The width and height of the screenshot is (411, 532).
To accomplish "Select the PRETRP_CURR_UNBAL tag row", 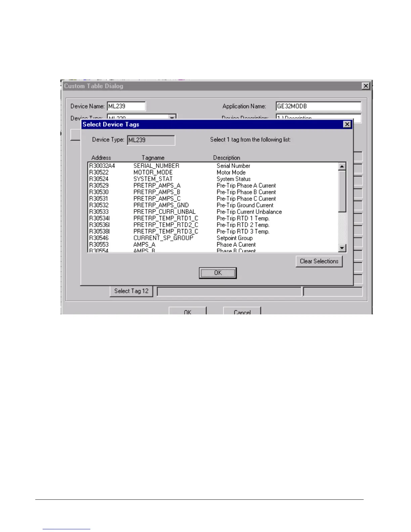I will coord(213,212).
